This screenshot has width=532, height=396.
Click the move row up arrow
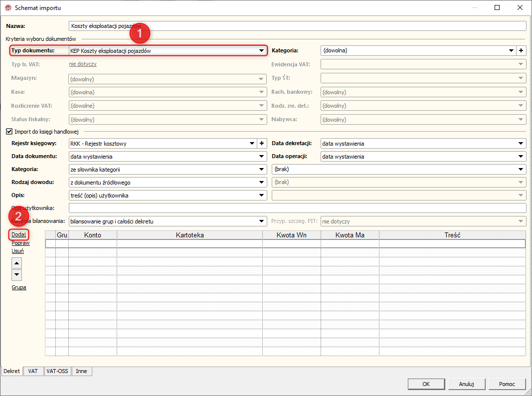tap(17, 263)
